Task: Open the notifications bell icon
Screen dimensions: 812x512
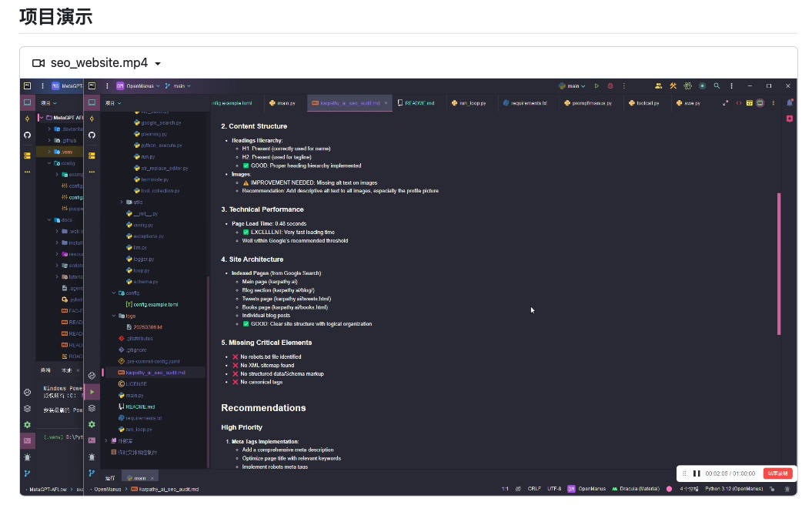Action: pyautogui.click(x=789, y=102)
